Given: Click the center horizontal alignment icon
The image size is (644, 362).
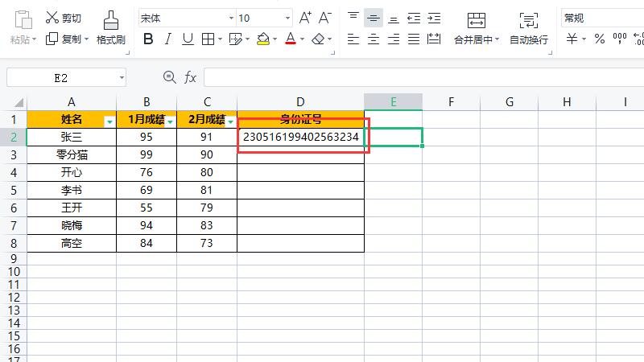Looking at the screenshot, I should click(x=374, y=39).
